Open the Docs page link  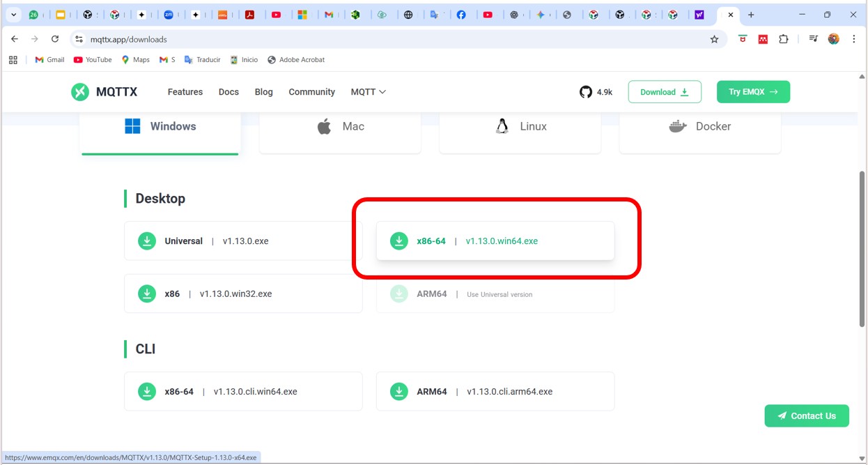click(x=228, y=92)
